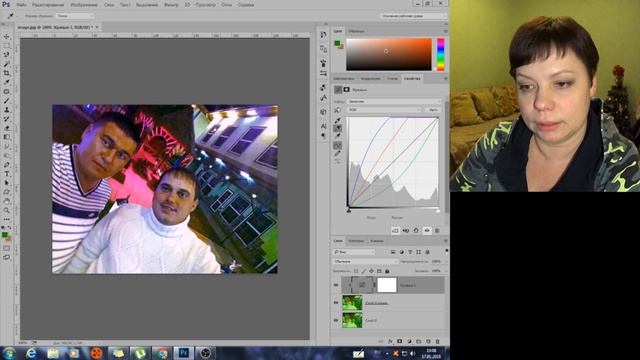Open the curves preset dropdown
This screenshot has width=640, height=360.
pyautogui.click(x=394, y=101)
